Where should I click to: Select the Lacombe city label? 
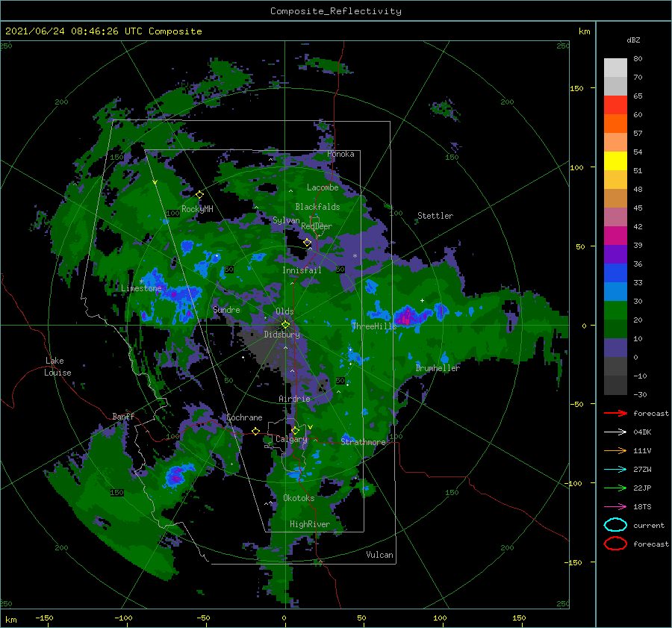coord(323,187)
